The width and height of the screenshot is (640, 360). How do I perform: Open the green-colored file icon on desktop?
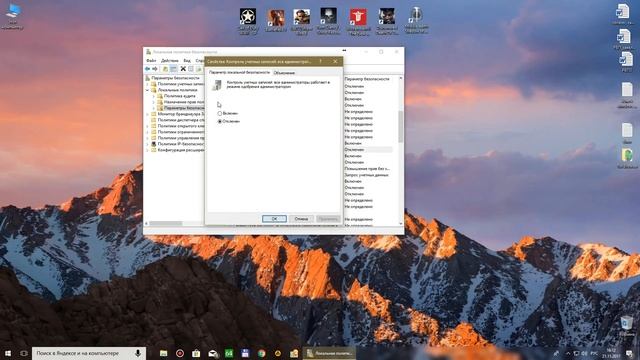[627, 156]
